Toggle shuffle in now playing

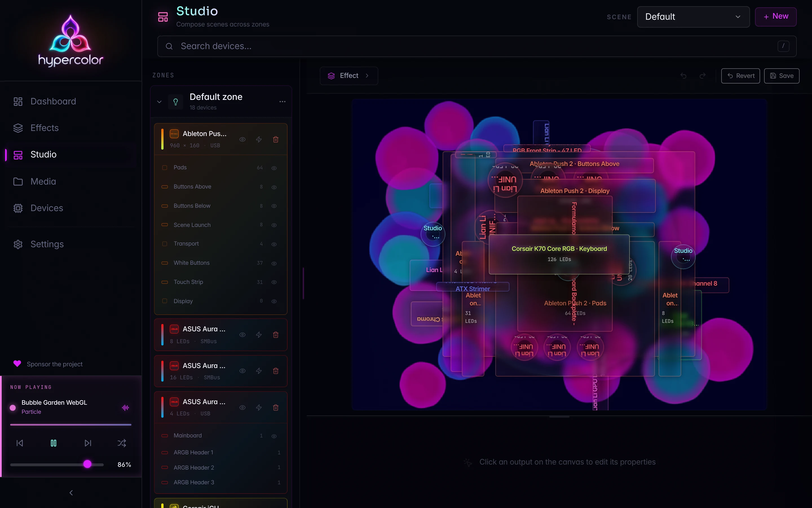tap(122, 443)
